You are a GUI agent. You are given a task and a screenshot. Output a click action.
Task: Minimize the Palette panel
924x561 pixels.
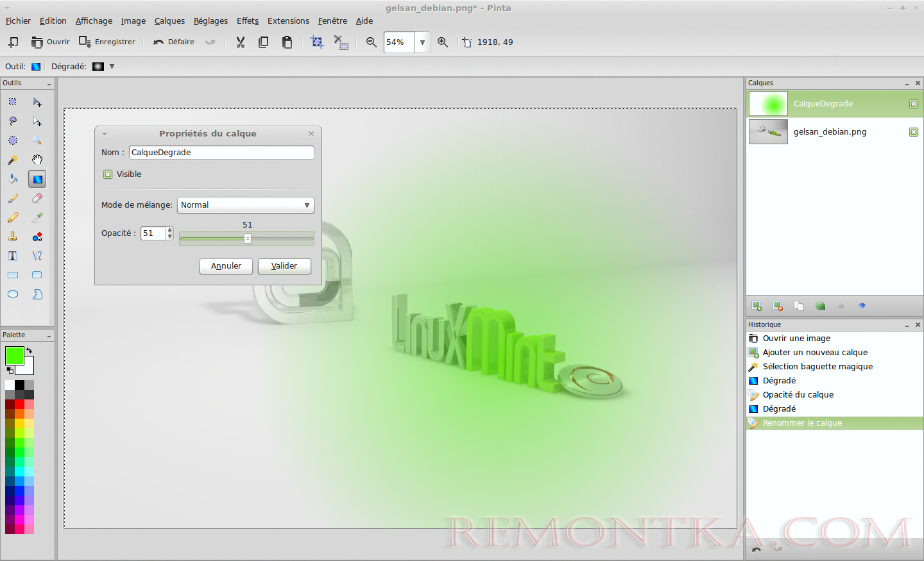coord(49,336)
